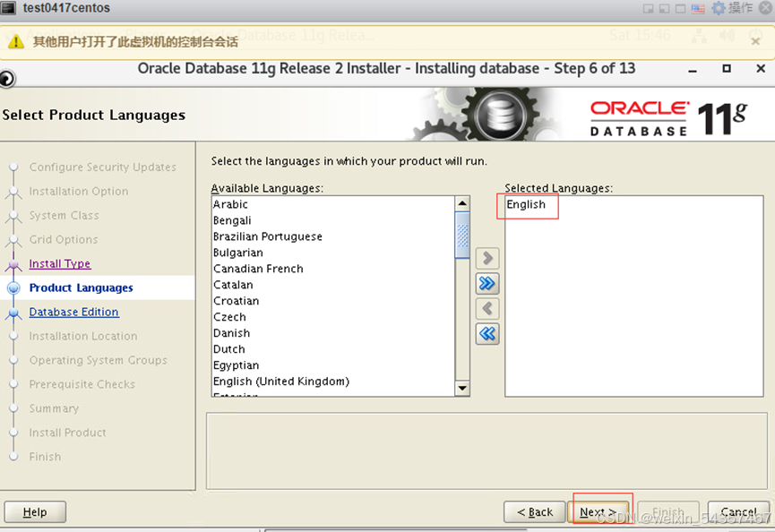The height and width of the screenshot is (532, 775).
Task: Pick English (United Kingdom) from available languages
Action: click(280, 382)
